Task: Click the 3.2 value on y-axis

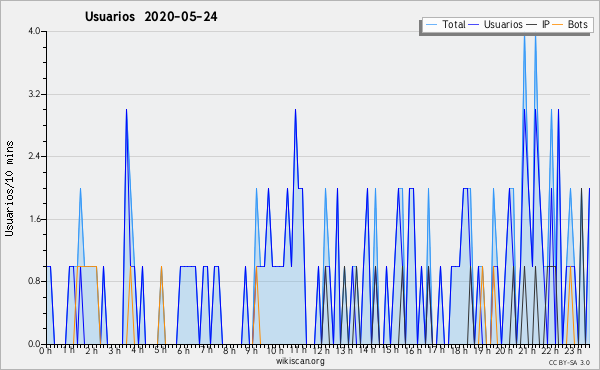Action: pos(34,94)
